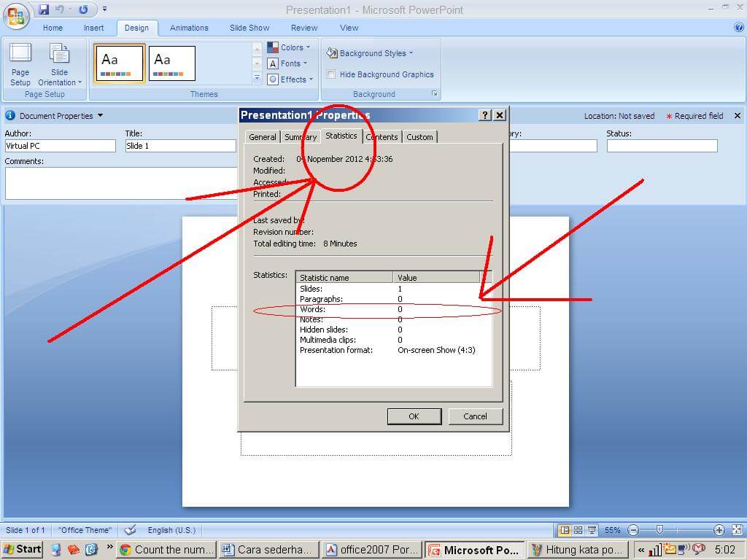
Task: Switch to the View ribbon tab
Action: pyautogui.click(x=349, y=28)
